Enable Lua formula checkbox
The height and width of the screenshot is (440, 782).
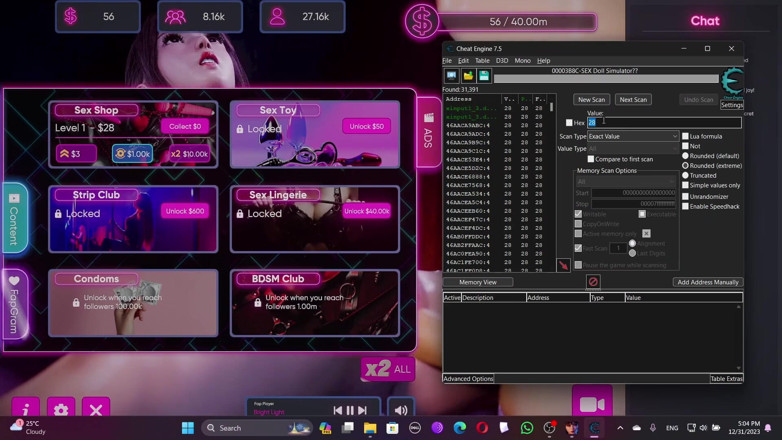(686, 136)
